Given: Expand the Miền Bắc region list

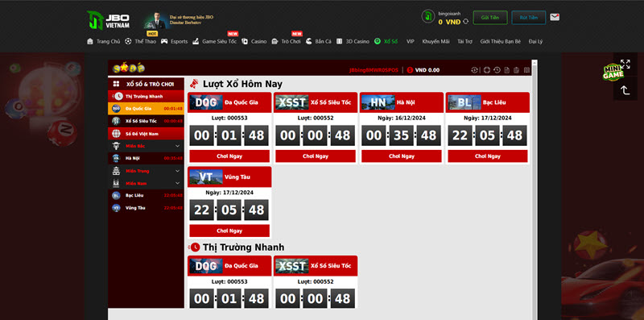Looking at the screenshot, I should [146, 146].
